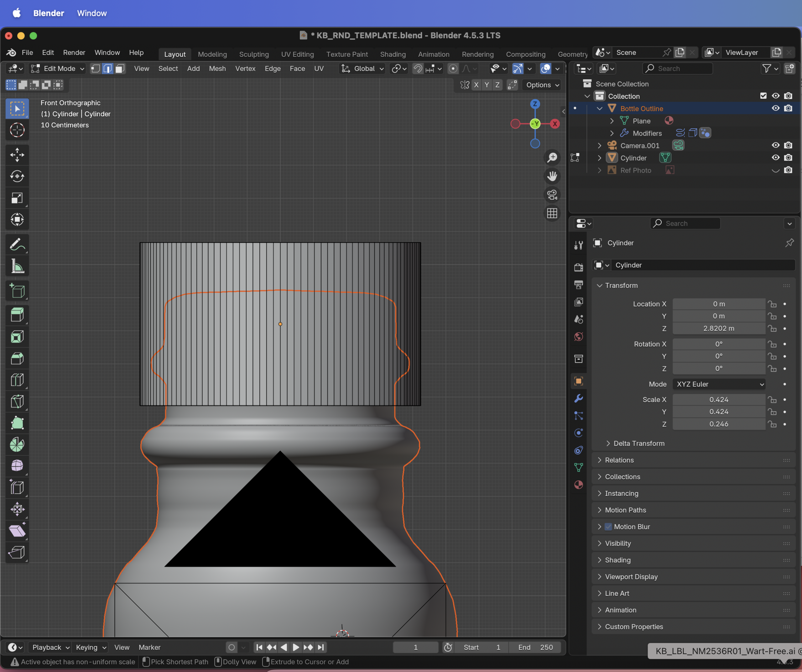Screen dimensions: 802x672
Task: Switch to the Modeling workspace tab
Action: [x=212, y=54]
